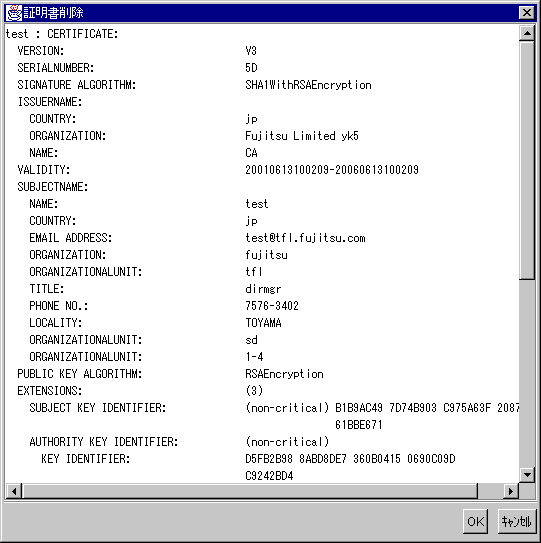Click the subject NAME value 'test'
Viewport: 541px width, 543px height.
pos(257,204)
